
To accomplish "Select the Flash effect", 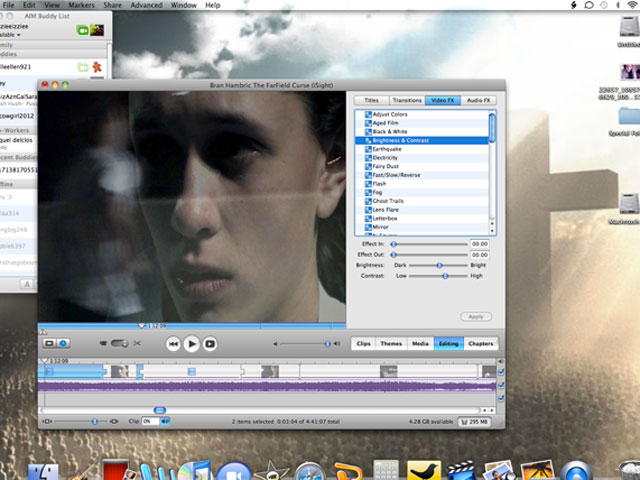I will 422,184.
